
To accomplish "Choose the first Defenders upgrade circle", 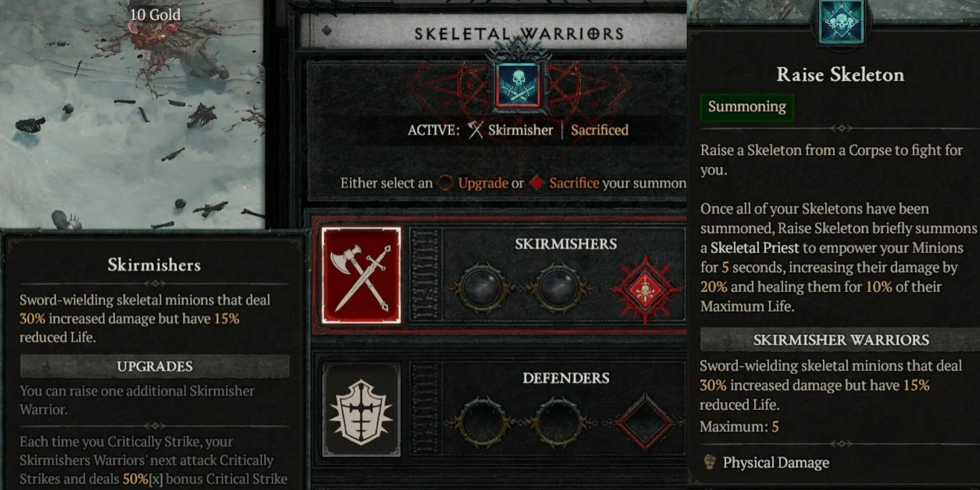I will (x=482, y=422).
